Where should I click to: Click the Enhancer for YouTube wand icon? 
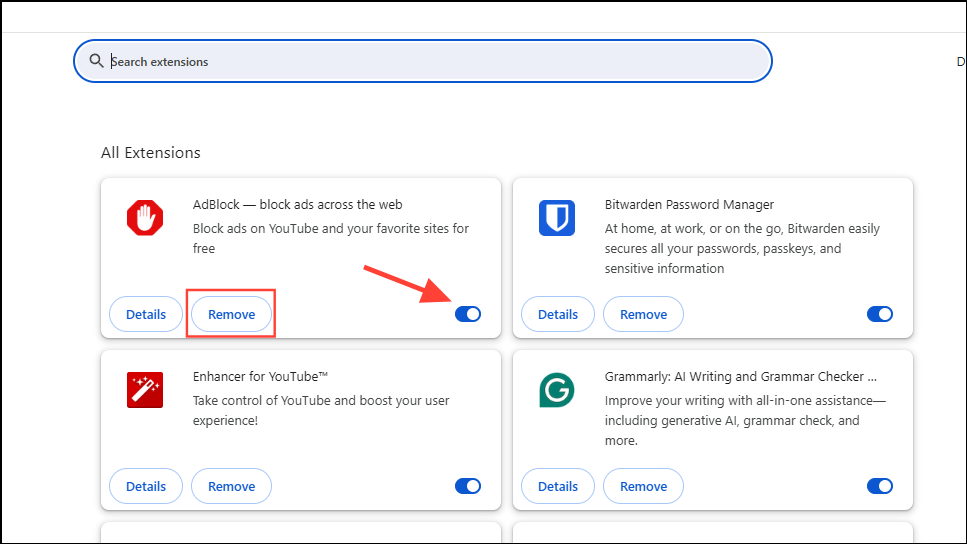point(145,390)
